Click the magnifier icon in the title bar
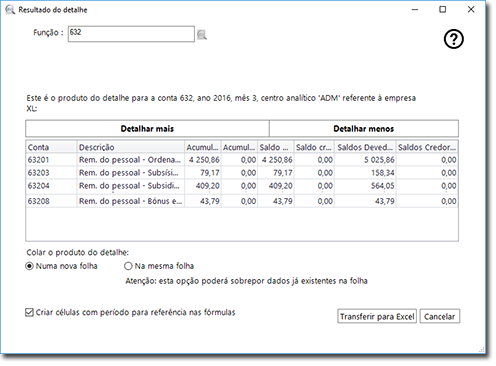This screenshot has height=366, width=496. pyautogui.click(x=10, y=10)
